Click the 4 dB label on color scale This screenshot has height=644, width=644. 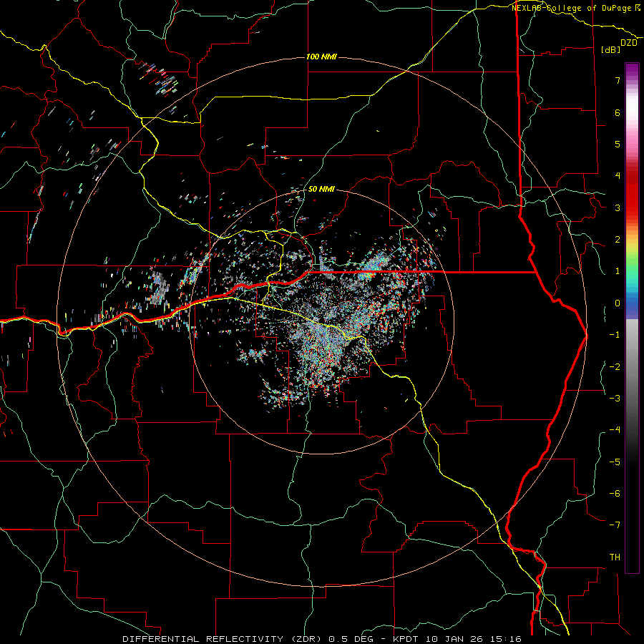point(618,176)
